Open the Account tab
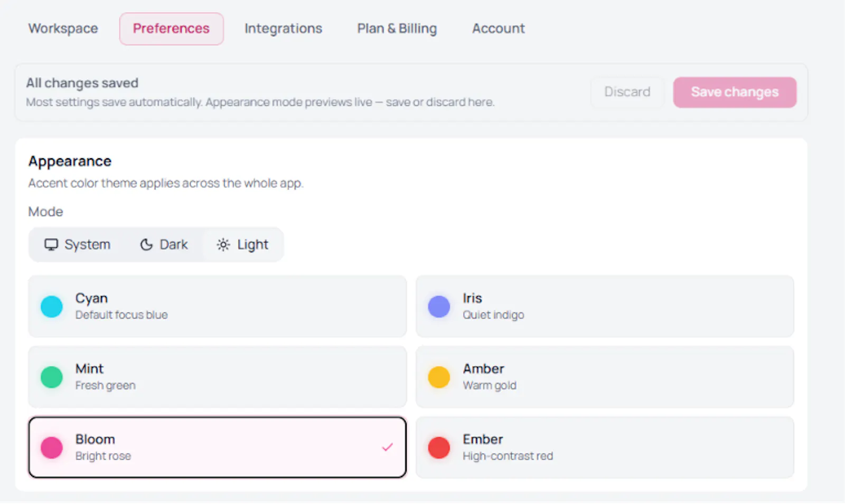 click(x=499, y=28)
